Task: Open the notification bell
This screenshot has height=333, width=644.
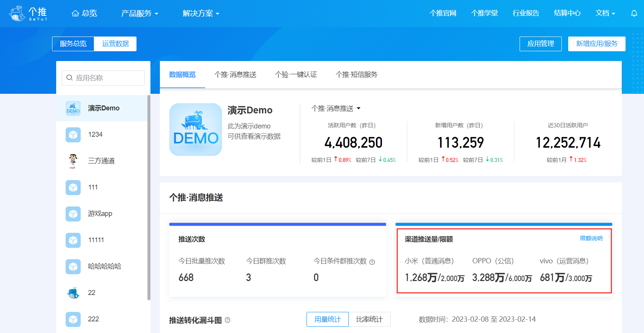Action: [634, 13]
